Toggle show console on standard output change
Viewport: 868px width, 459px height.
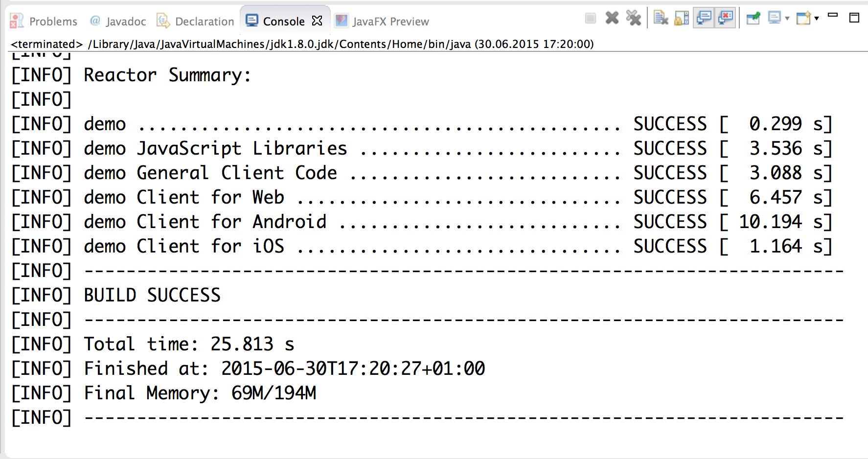pos(704,19)
